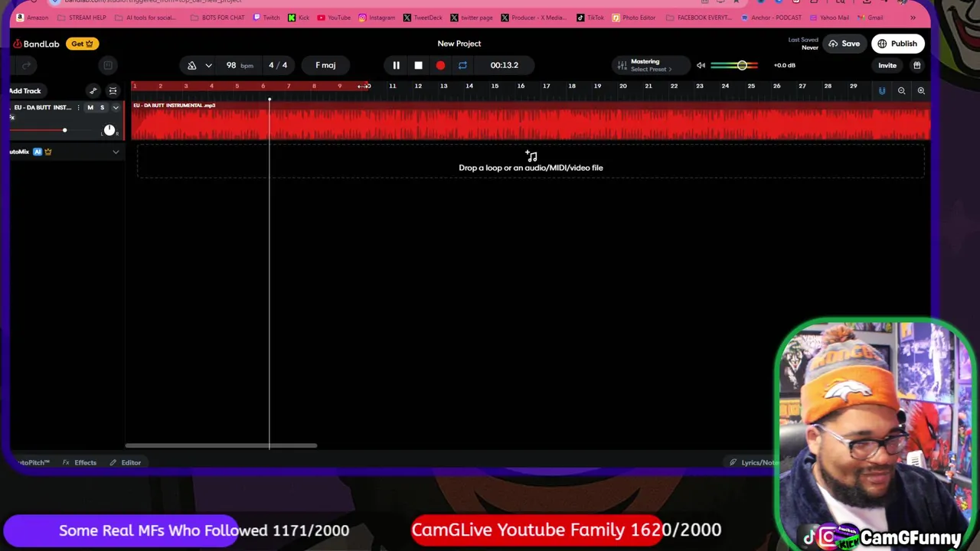Open the TikTok bookmark
Viewport: 980px width, 551px height.
pyautogui.click(x=590, y=18)
